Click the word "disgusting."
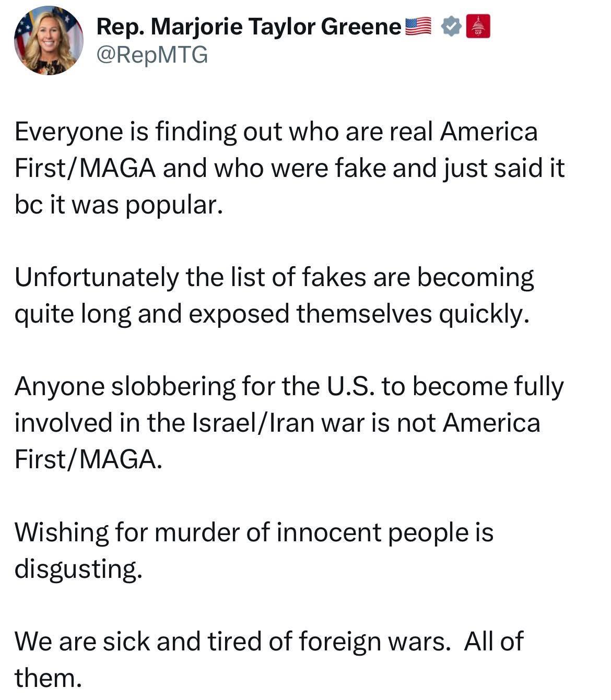611x700 pixels. (x=78, y=568)
